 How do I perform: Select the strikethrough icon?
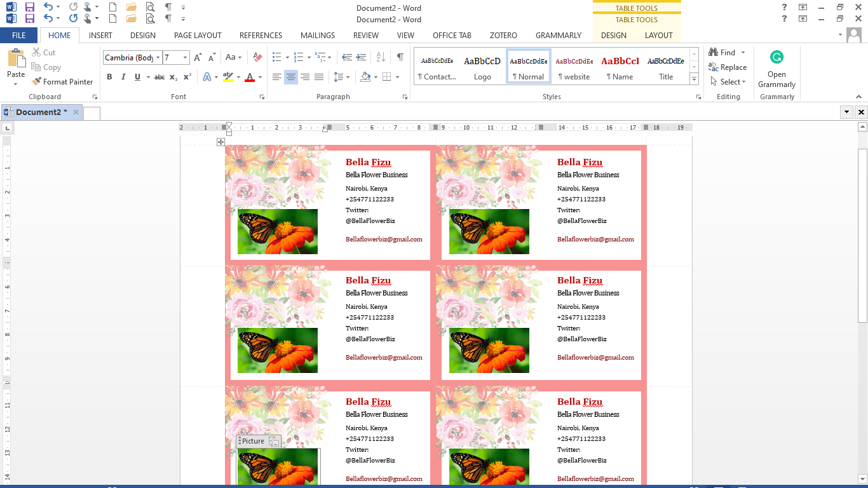click(x=159, y=76)
